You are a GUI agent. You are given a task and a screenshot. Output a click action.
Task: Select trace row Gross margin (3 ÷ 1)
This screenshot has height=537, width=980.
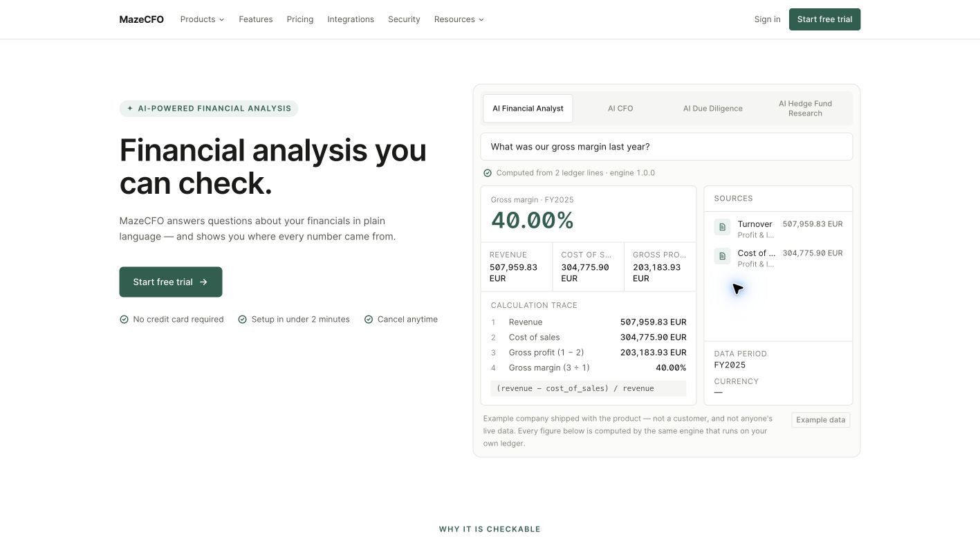(589, 367)
